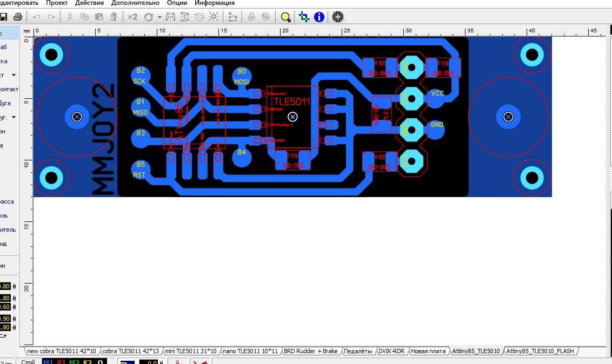
Task: Open the Rotate angle dropdown arrow
Action: pyautogui.click(x=159, y=17)
